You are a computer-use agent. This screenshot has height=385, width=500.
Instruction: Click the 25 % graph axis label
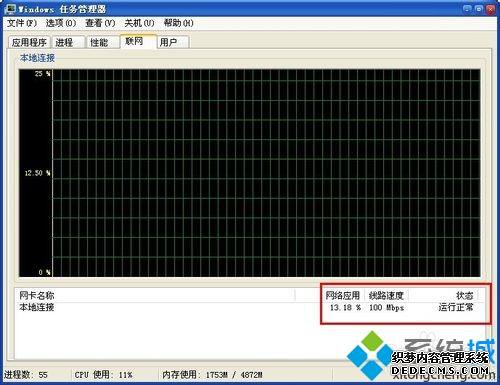pyautogui.click(x=43, y=74)
